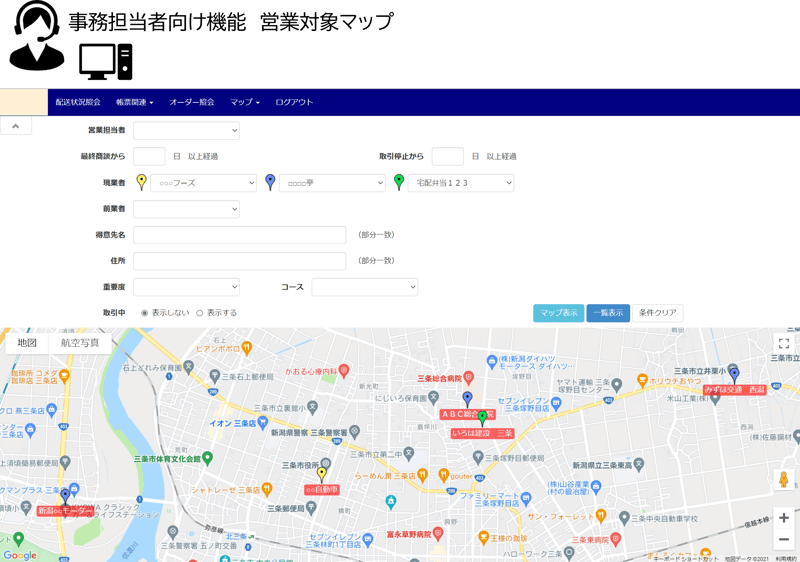This screenshot has width=800, height=562.
Task: Click the 住所 text field
Action: point(239,261)
